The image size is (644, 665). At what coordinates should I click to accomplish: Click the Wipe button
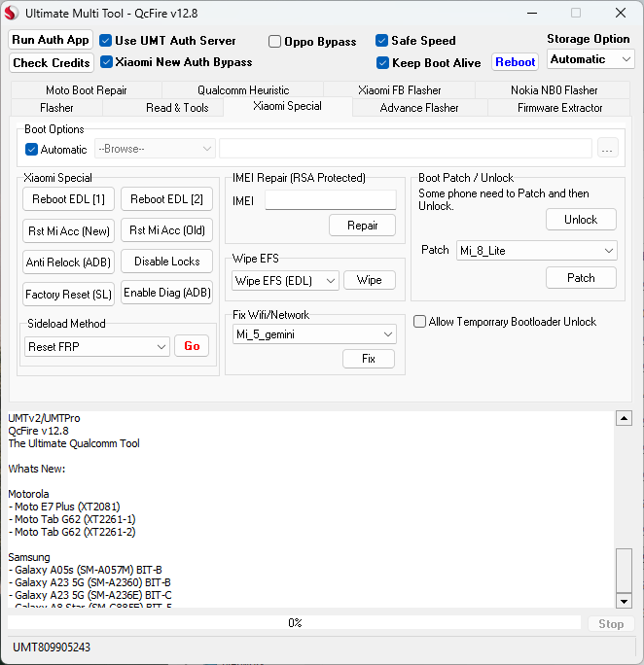(369, 280)
